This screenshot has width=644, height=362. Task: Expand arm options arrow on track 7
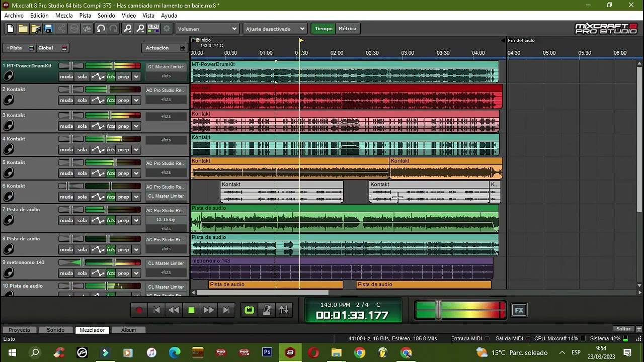(x=136, y=221)
